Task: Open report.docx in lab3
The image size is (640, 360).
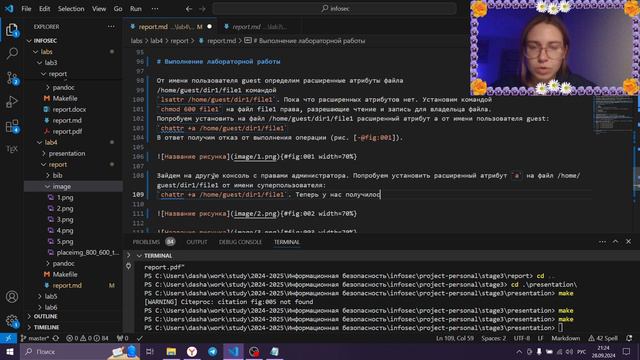Action: tap(69, 109)
